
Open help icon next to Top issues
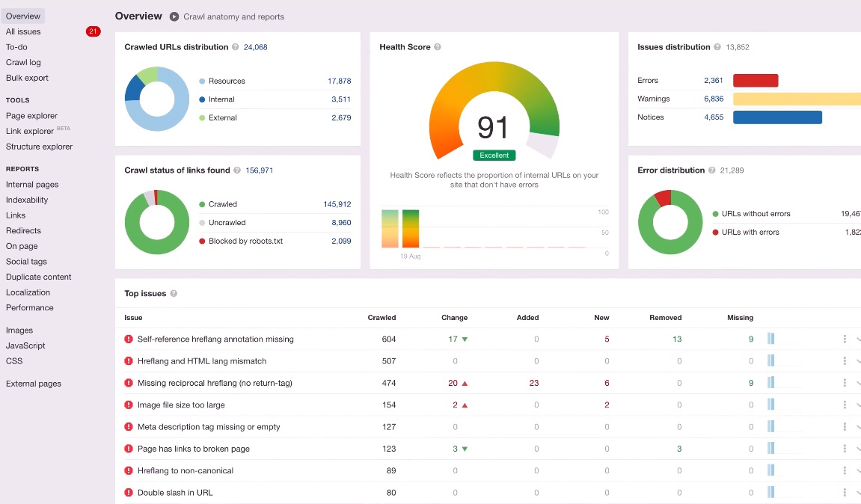pyautogui.click(x=174, y=294)
